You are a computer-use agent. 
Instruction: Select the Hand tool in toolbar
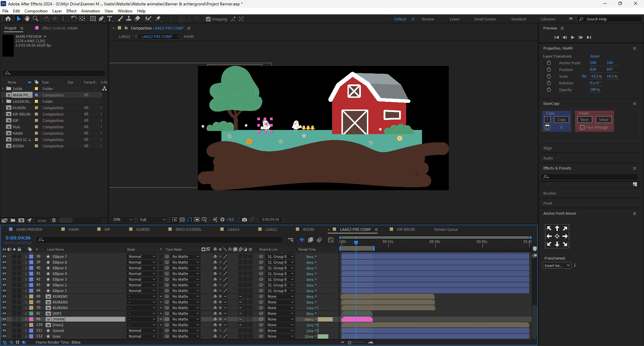click(27, 19)
